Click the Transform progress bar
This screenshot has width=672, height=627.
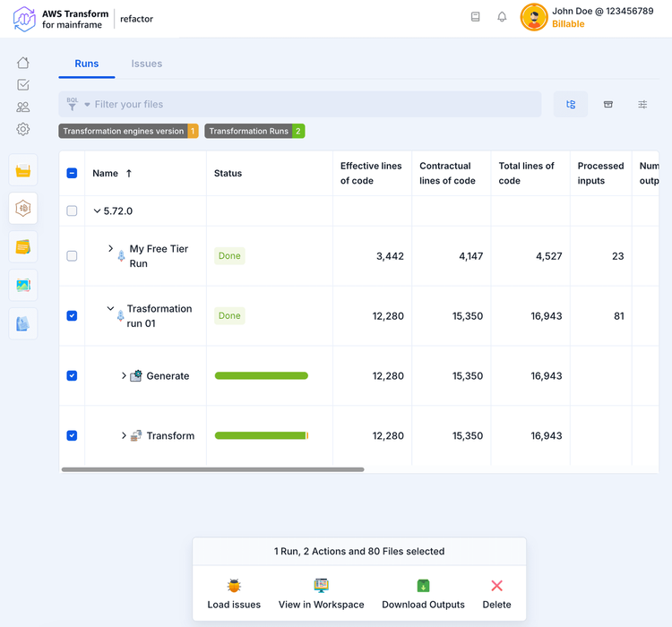coord(262,436)
